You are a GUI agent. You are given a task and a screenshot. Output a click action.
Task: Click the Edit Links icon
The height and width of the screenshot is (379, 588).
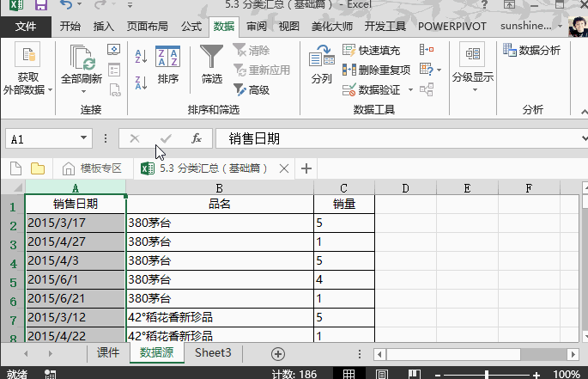pos(114,89)
